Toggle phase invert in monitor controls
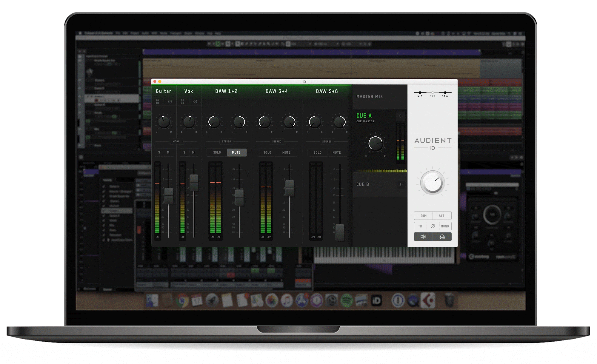Viewport: 597px width, 364px height. pyautogui.click(x=433, y=226)
